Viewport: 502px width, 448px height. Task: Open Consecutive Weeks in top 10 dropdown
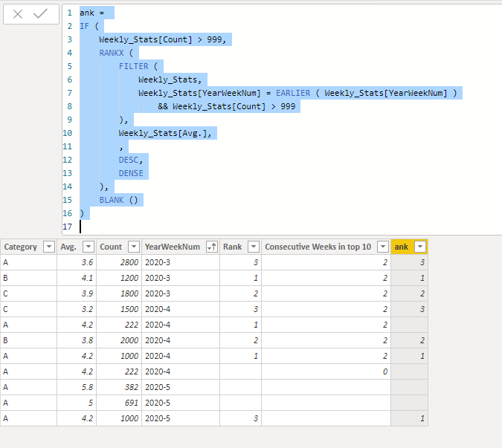coord(383,247)
